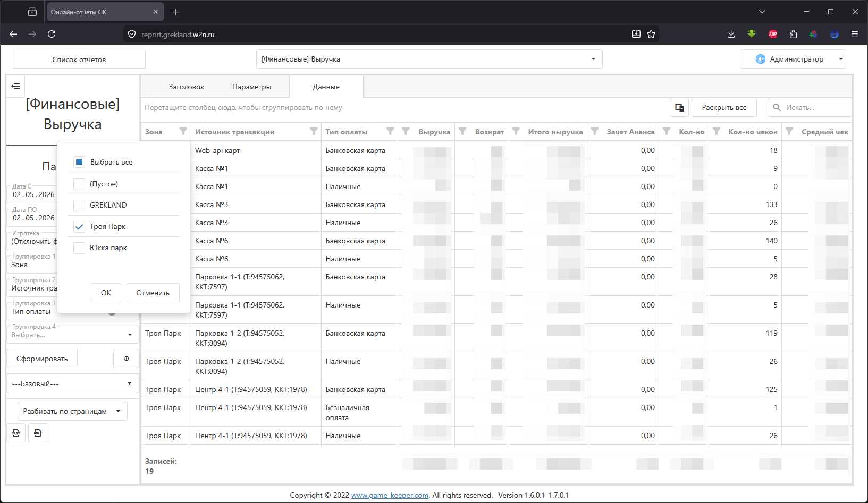Filter the Кол-во чеков column
The height and width of the screenshot is (503, 868).
(717, 131)
